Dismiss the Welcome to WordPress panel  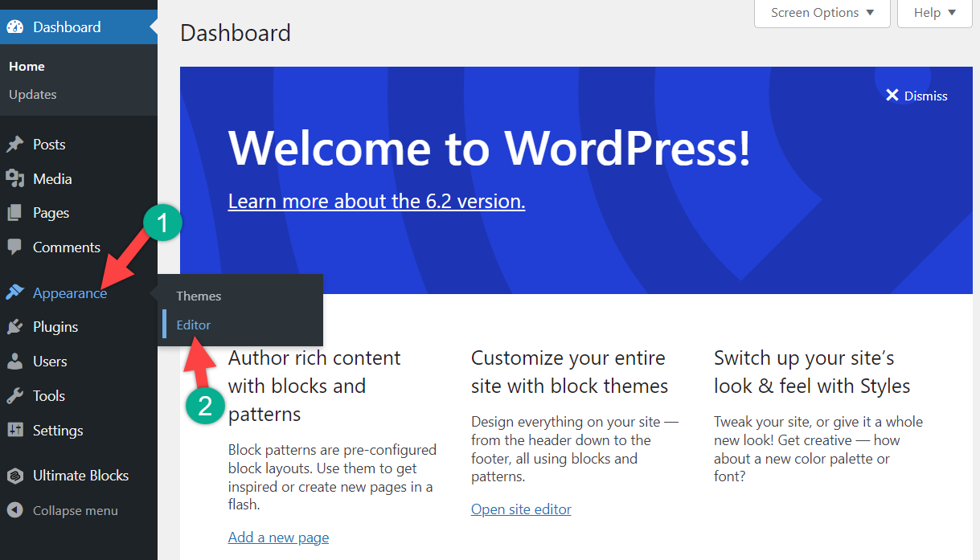[916, 96]
